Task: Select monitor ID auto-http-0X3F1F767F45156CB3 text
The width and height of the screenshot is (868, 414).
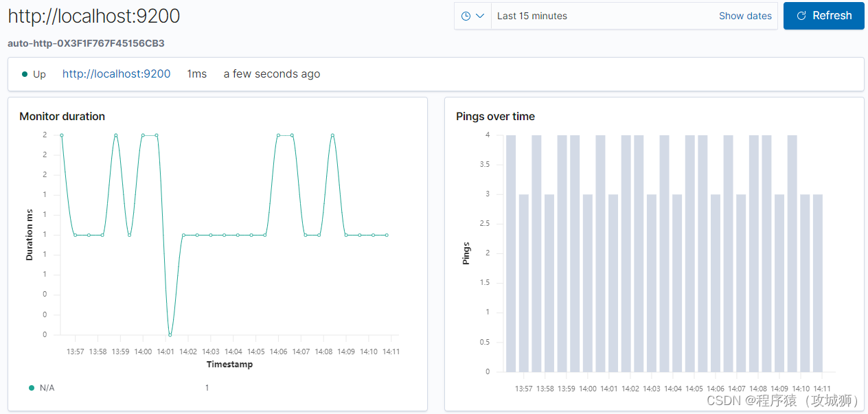Action: (x=86, y=43)
